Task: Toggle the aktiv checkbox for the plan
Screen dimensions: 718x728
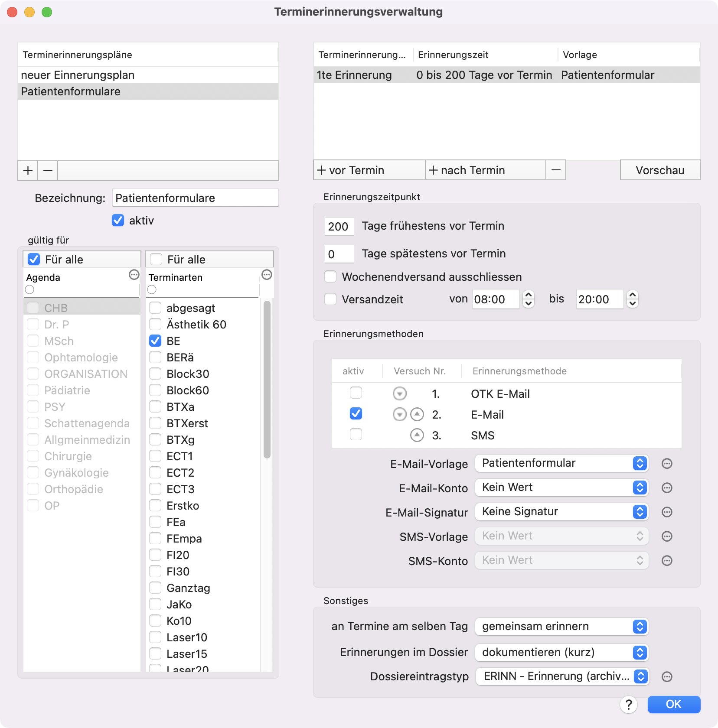Action: (x=118, y=221)
